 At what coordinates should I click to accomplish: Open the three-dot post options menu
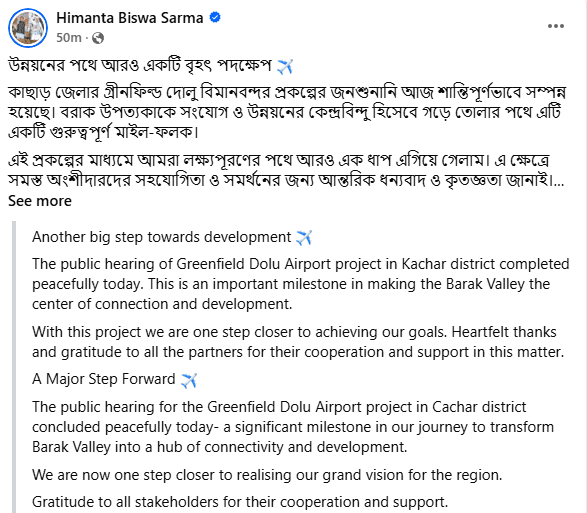(x=556, y=26)
